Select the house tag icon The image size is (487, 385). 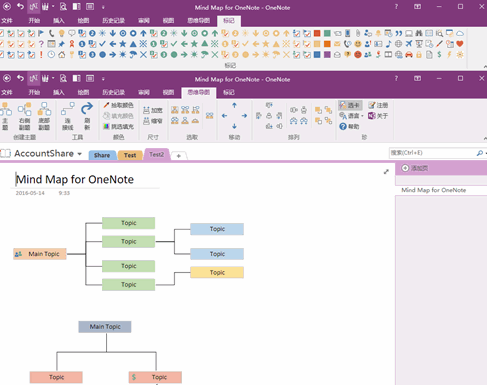62,55
